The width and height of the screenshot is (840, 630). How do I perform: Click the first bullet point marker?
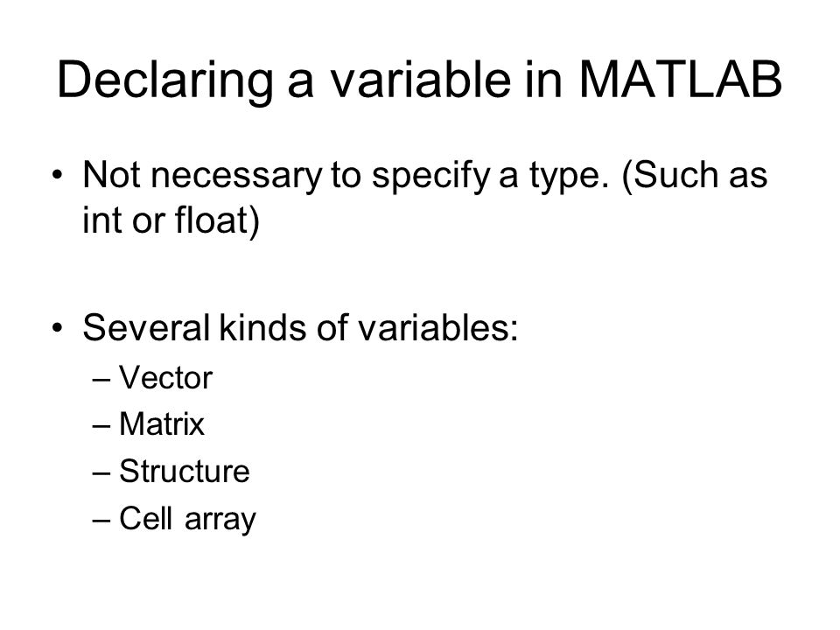[x=58, y=175]
